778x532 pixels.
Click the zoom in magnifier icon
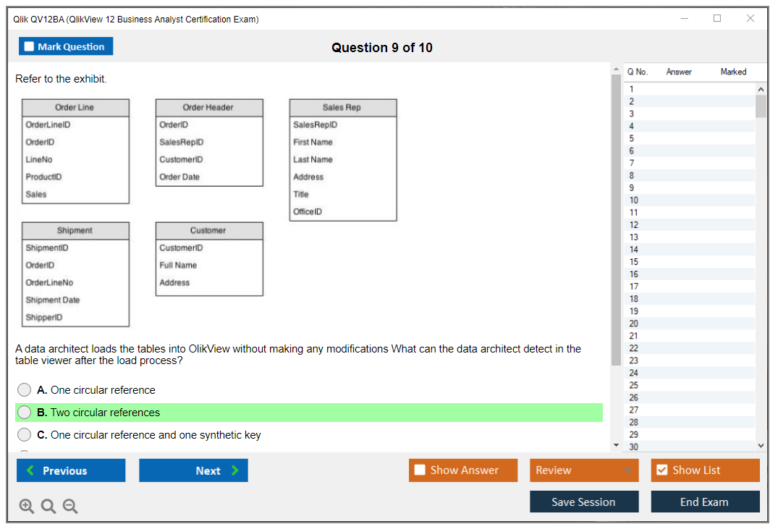[x=27, y=507]
